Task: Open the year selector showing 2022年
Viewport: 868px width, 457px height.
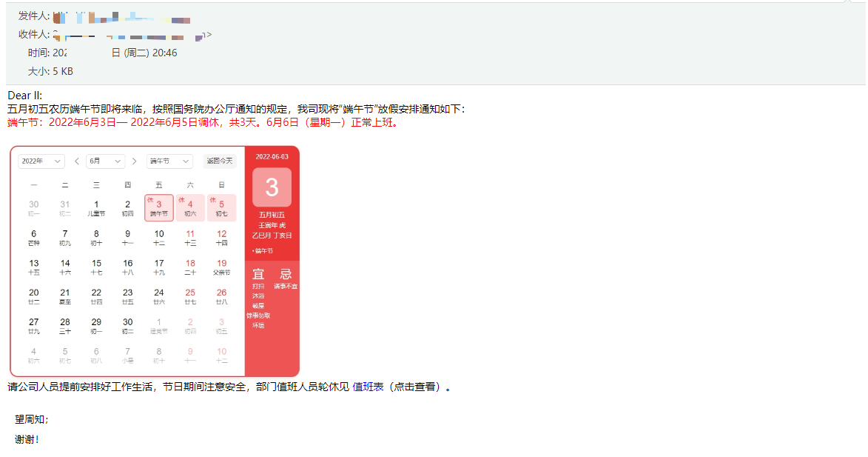Action: tap(41, 161)
